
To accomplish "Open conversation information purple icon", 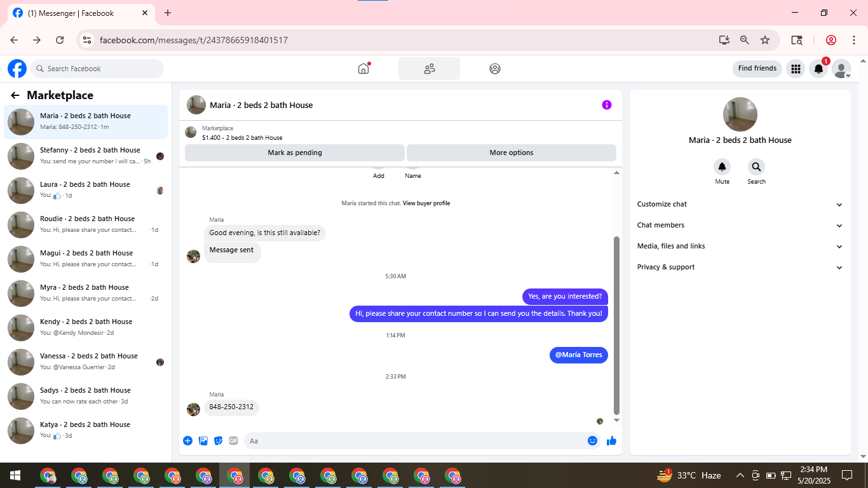I will pos(607,105).
